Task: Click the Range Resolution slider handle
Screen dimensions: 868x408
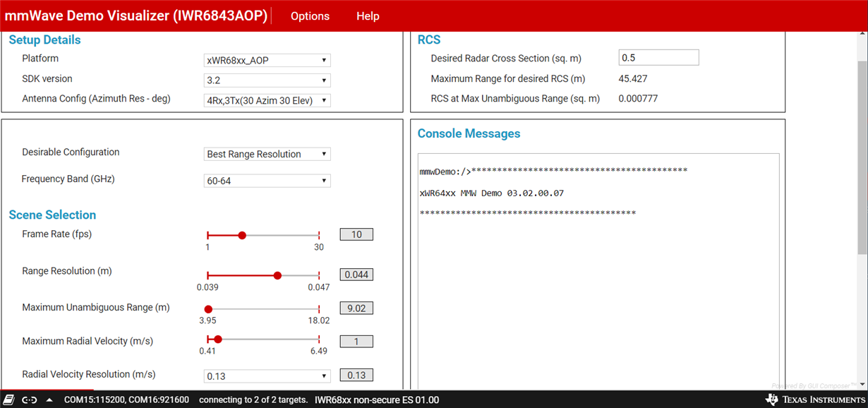Action: [x=277, y=275]
